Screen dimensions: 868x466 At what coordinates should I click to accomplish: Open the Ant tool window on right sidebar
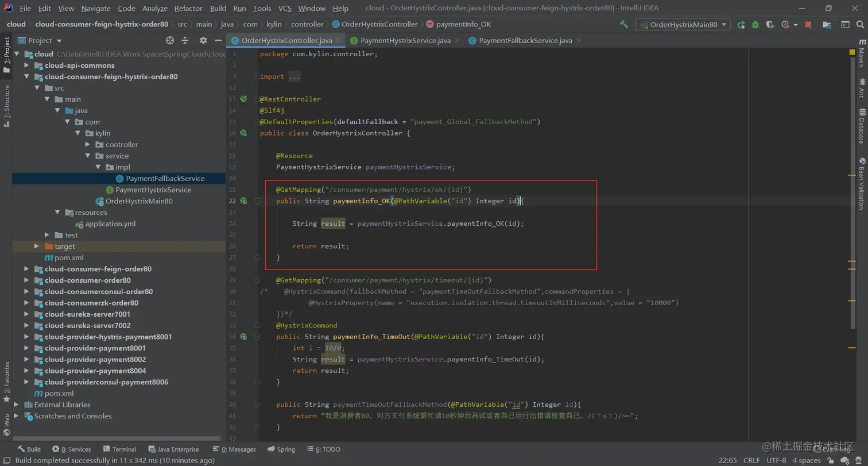(x=862, y=88)
